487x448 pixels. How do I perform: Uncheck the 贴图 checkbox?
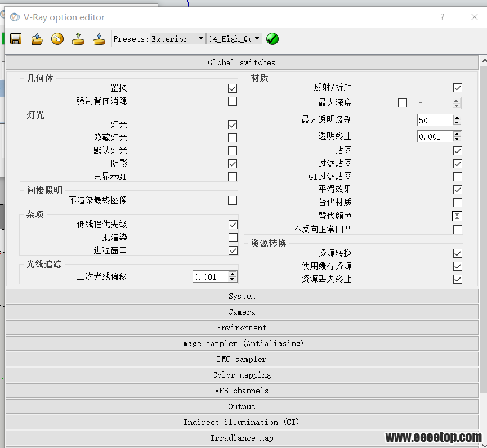458,151
